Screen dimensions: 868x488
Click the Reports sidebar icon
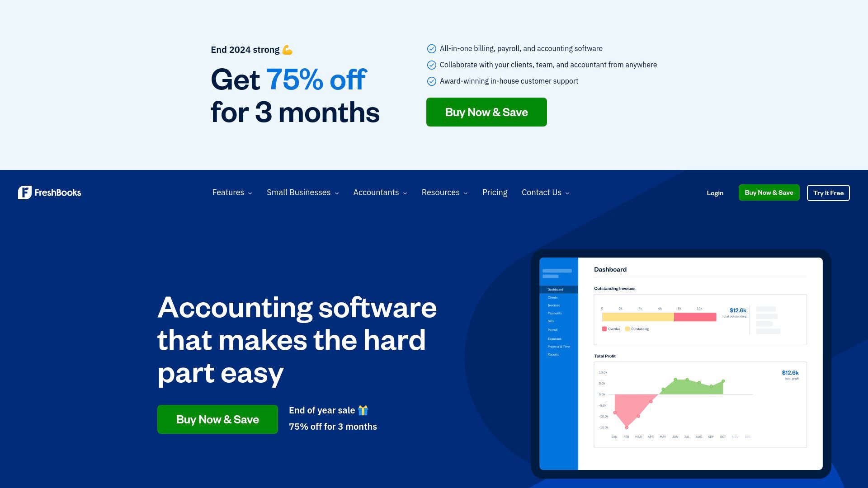point(552,355)
